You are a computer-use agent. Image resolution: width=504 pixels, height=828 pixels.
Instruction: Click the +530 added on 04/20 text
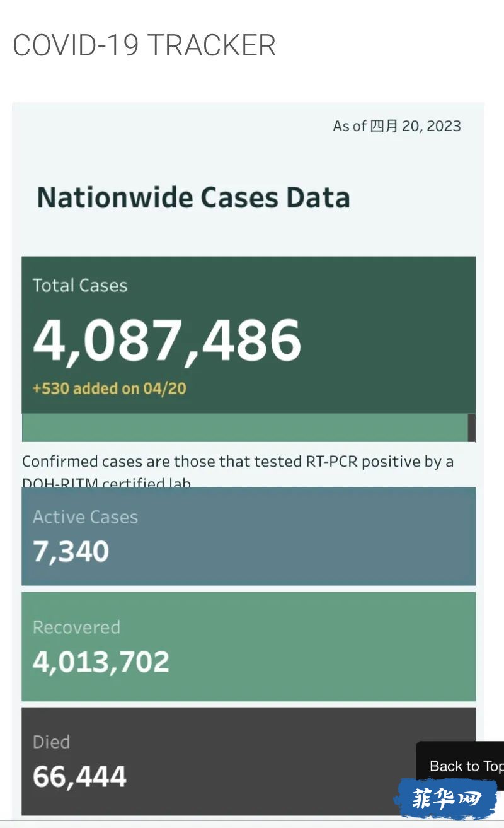click(109, 388)
